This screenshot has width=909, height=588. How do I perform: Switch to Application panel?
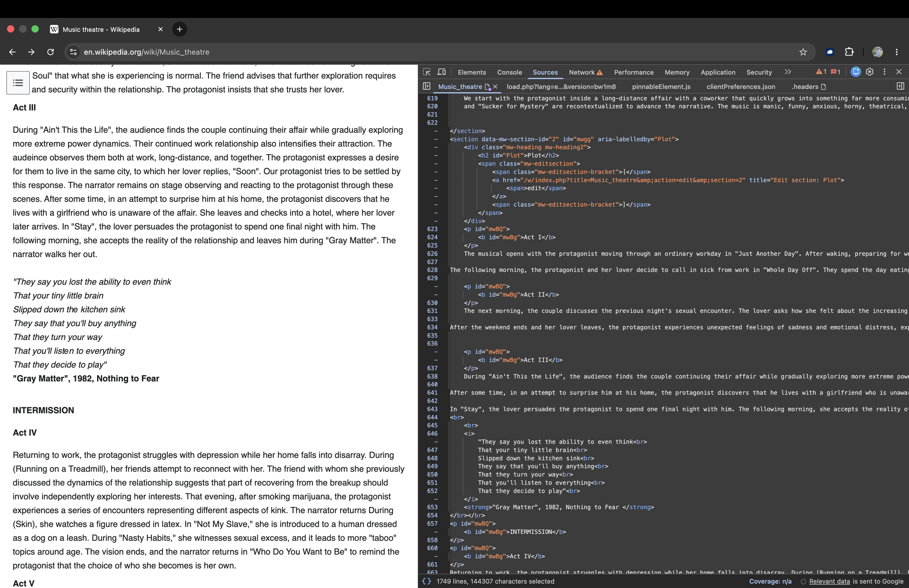coord(718,72)
